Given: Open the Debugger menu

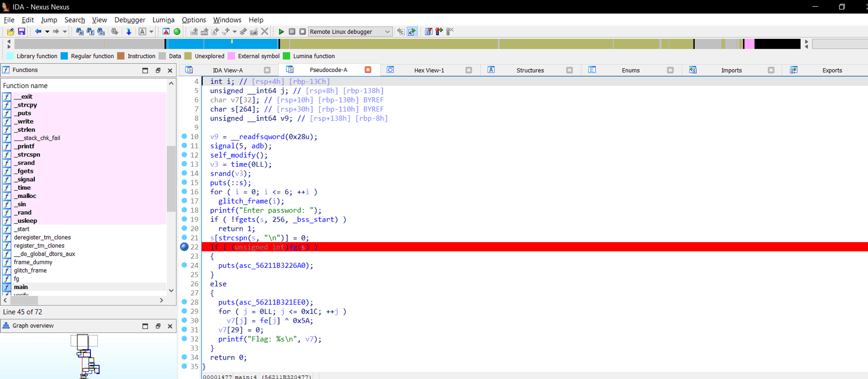Looking at the screenshot, I should click(x=130, y=20).
